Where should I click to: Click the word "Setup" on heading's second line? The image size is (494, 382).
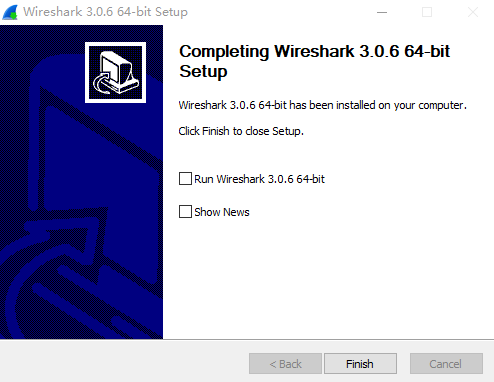203,71
